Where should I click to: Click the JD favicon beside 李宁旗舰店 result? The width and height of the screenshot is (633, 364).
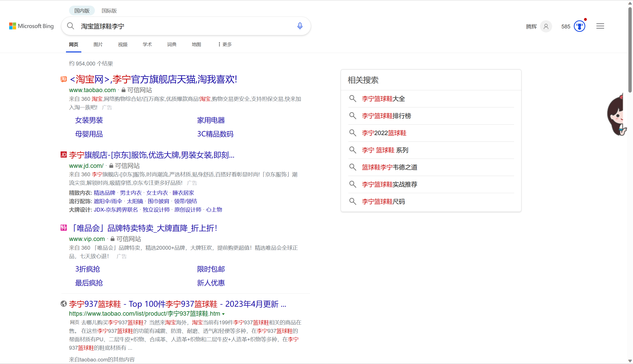pyautogui.click(x=64, y=155)
